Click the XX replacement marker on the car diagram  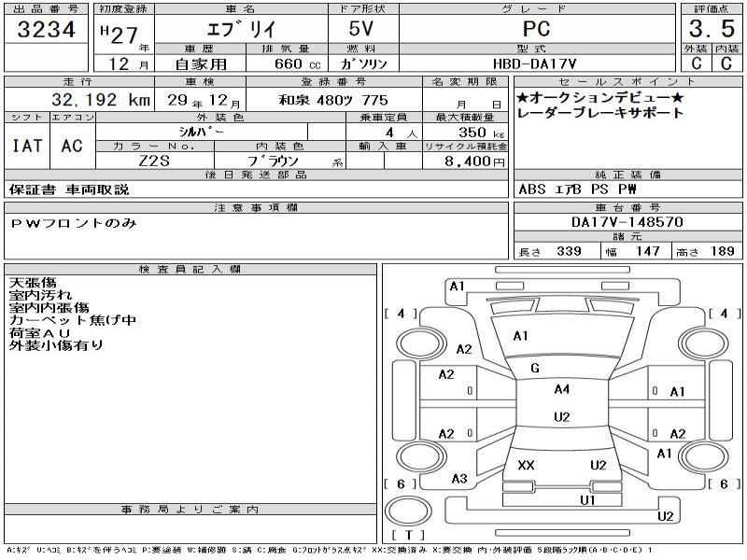click(x=526, y=465)
